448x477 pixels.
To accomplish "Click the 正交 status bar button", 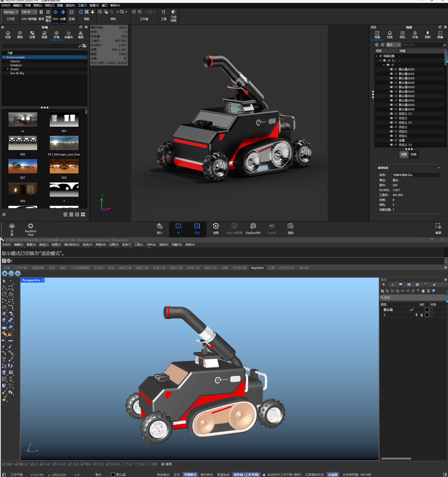I will (x=176, y=475).
